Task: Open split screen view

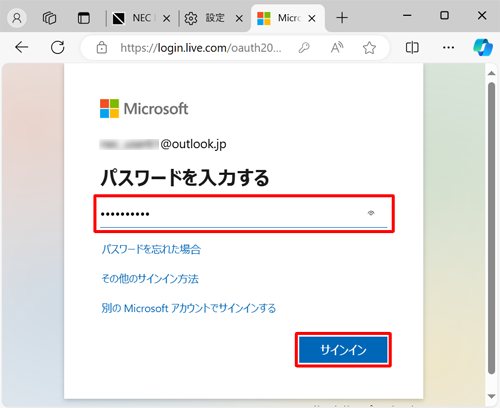Action: (412, 47)
